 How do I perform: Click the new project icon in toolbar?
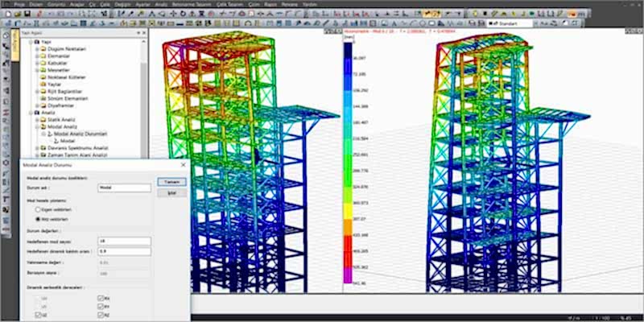point(6,14)
